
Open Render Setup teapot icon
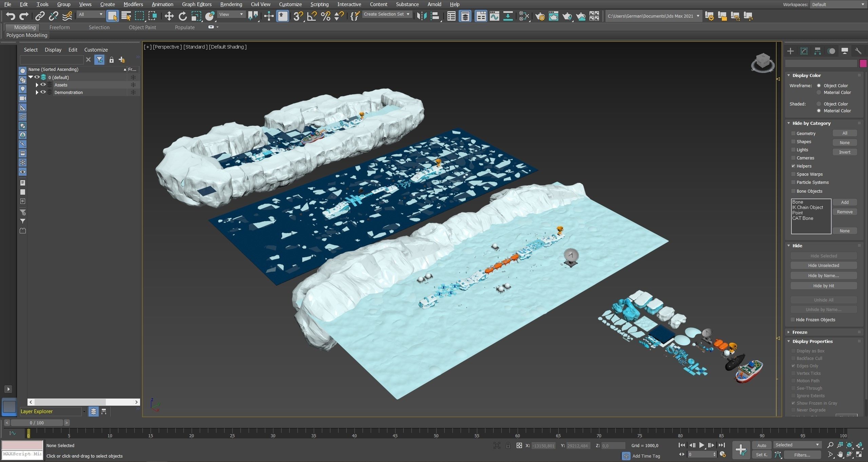coord(540,16)
